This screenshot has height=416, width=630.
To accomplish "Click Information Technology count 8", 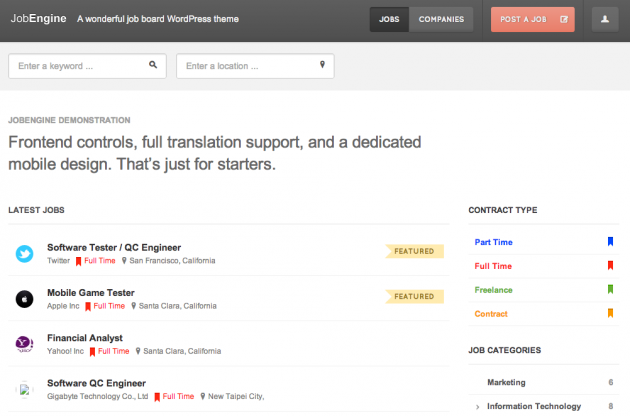I will [x=611, y=406].
